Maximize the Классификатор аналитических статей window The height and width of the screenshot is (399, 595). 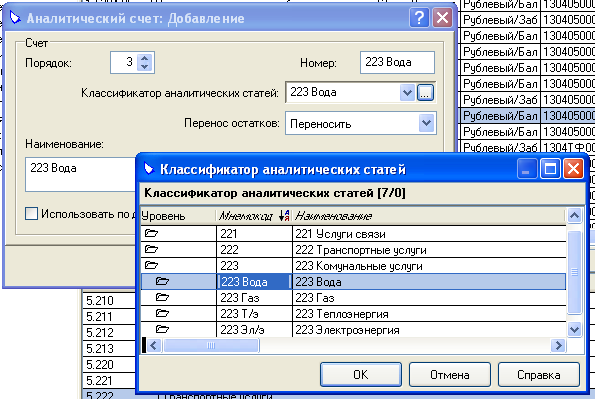pos(550,169)
